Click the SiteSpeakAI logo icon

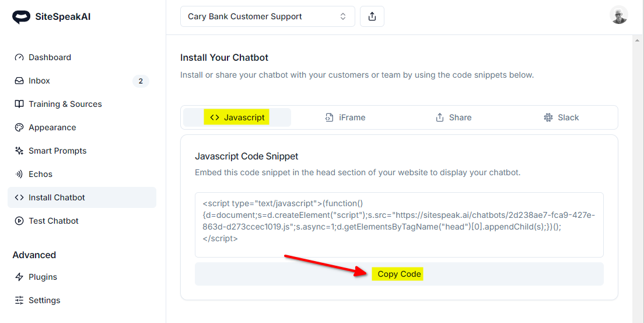coord(21,17)
